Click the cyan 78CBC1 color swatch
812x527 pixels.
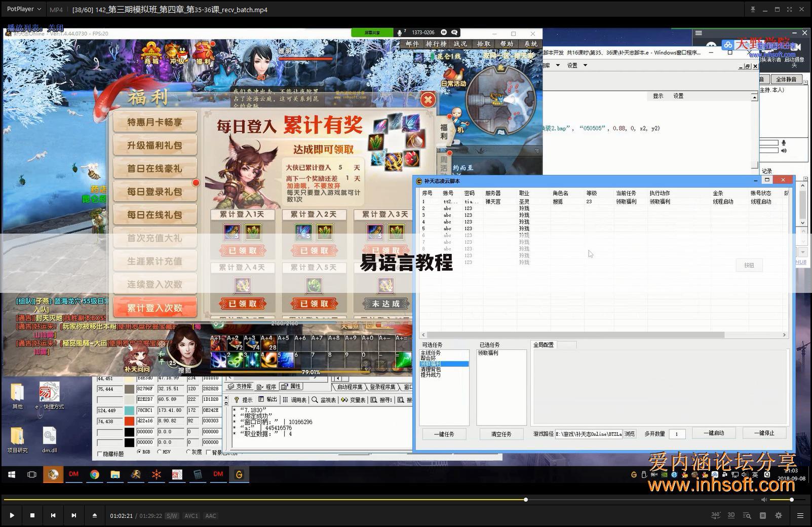[129, 410]
